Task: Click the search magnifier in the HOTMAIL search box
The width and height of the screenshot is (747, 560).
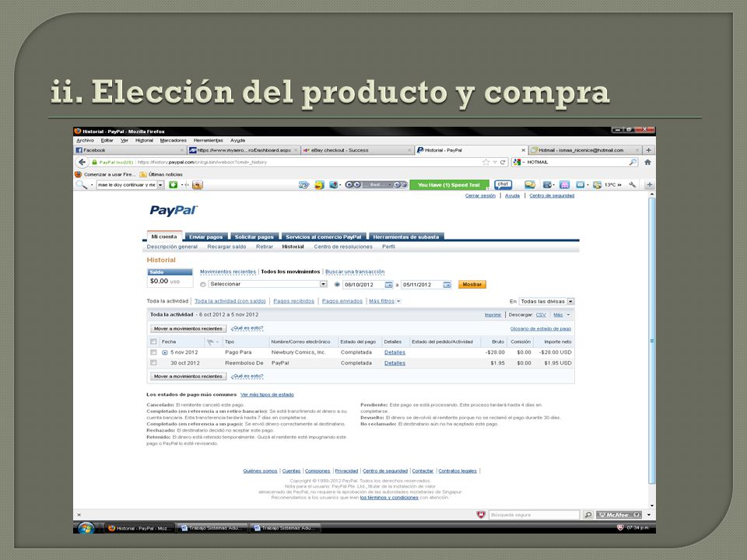Action: [x=633, y=162]
